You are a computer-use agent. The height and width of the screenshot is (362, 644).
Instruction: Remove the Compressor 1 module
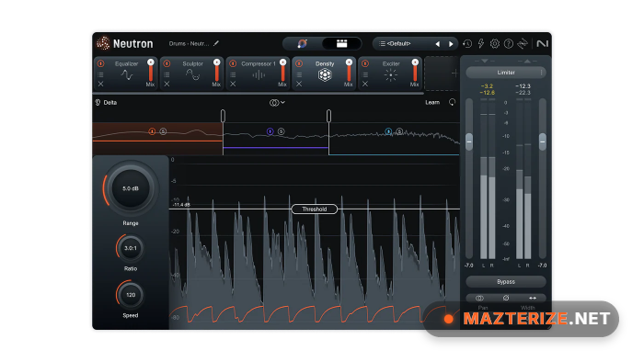[x=233, y=84]
